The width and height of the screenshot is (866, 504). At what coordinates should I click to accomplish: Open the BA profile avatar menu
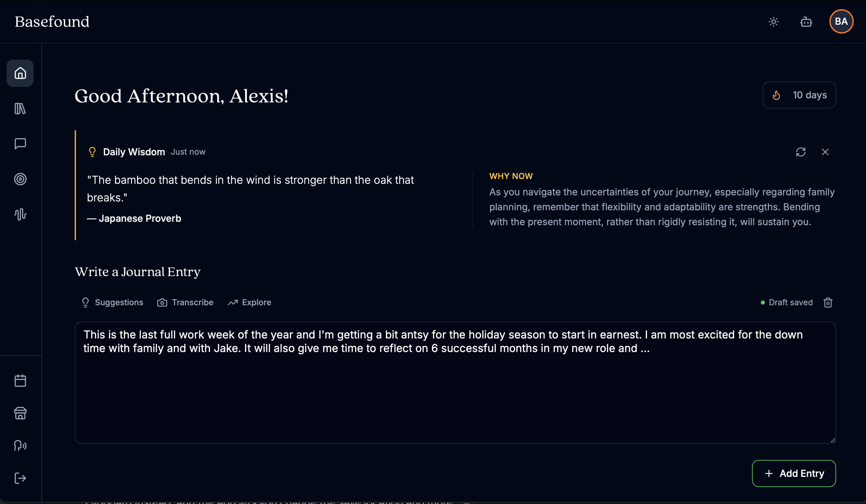841,22
